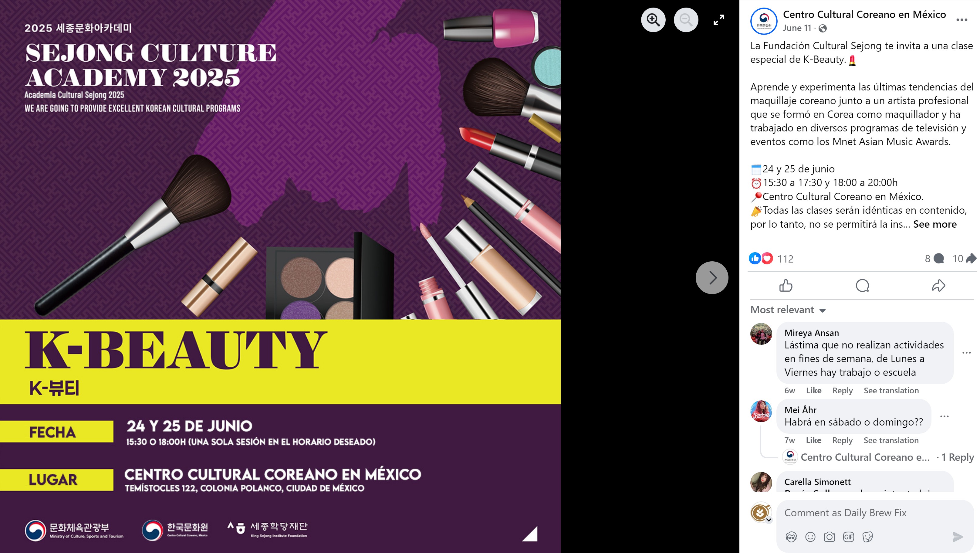Image resolution: width=980 pixels, height=553 pixels.
Task: Insert an emoji in comment
Action: [x=810, y=537]
